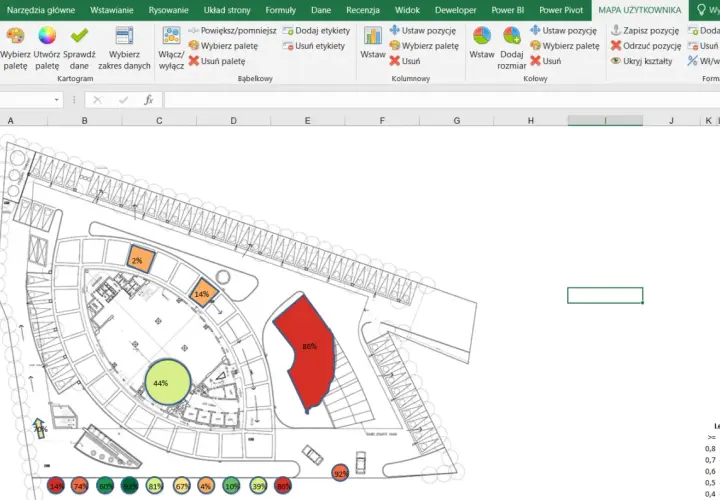Image resolution: width=720 pixels, height=500 pixels.
Task: Click Wybierz paletę in the Kolumnowy group
Action: (x=424, y=46)
